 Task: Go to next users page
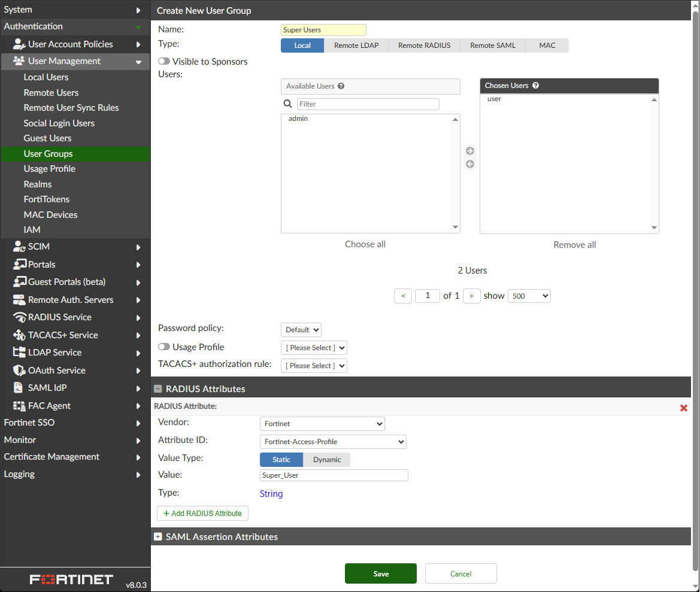pyautogui.click(x=471, y=296)
